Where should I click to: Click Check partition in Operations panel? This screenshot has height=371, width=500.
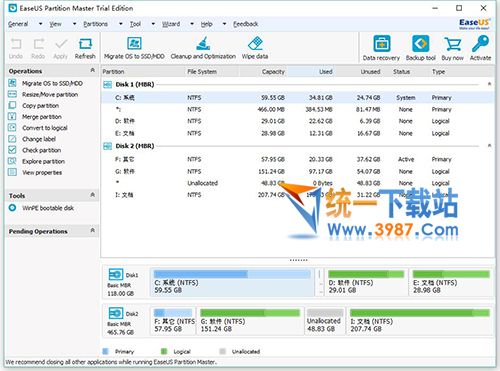[x=41, y=150]
